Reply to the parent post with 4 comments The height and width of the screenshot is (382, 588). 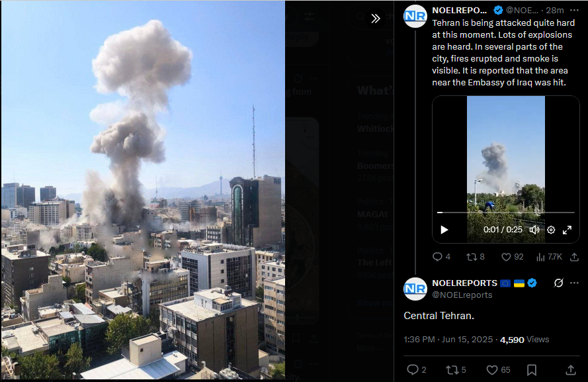pos(441,257)
